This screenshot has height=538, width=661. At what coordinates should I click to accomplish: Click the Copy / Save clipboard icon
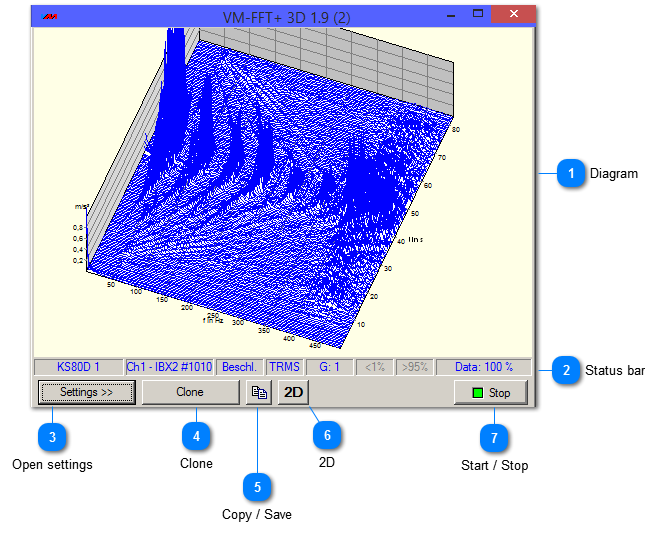[x=258, y=393]
